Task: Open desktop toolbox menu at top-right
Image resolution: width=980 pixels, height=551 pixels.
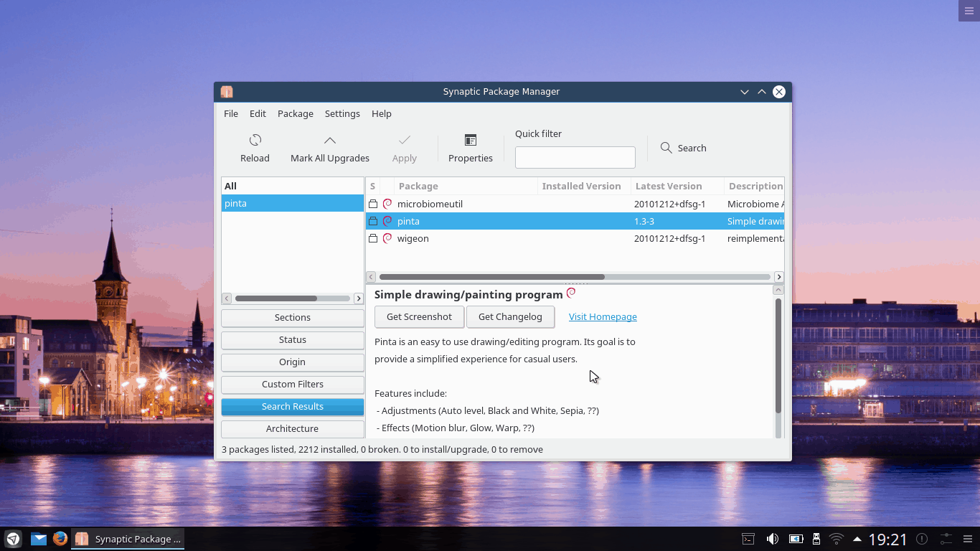Action: pyautogui.click(x=969, y=11)
